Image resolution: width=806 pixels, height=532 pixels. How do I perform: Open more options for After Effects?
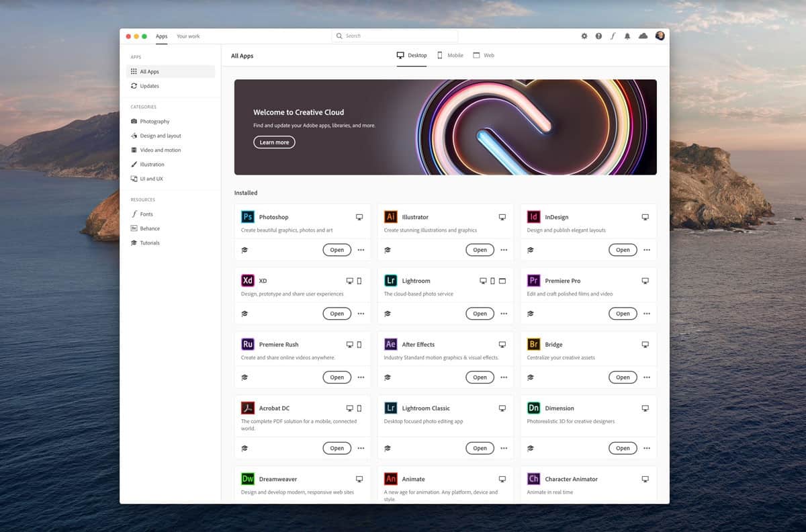[504, 378]
